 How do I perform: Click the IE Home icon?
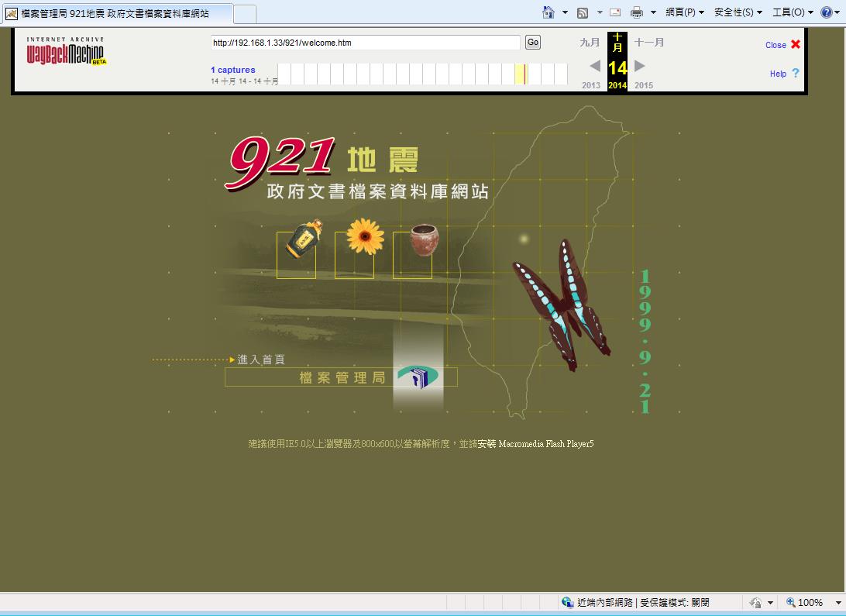point(549,12)
